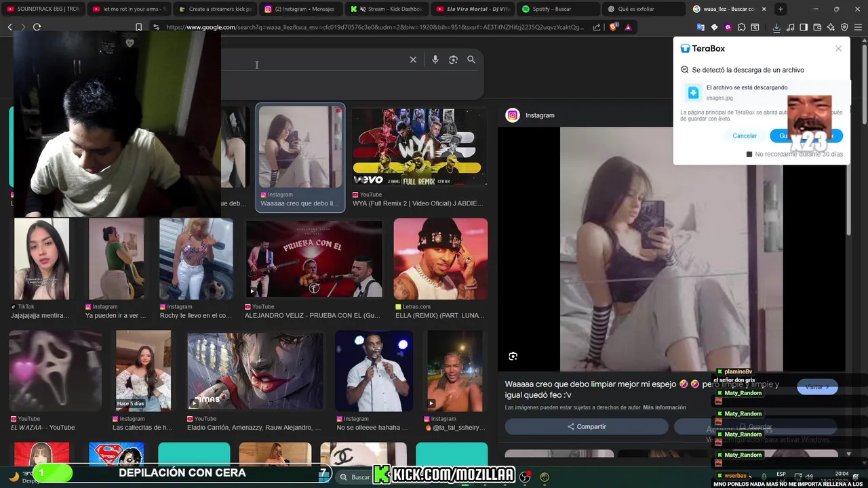This screenshot has height=488, width=868.
Task: Check No recordarme durante 30 días checkbox
Action: [749, 155]
